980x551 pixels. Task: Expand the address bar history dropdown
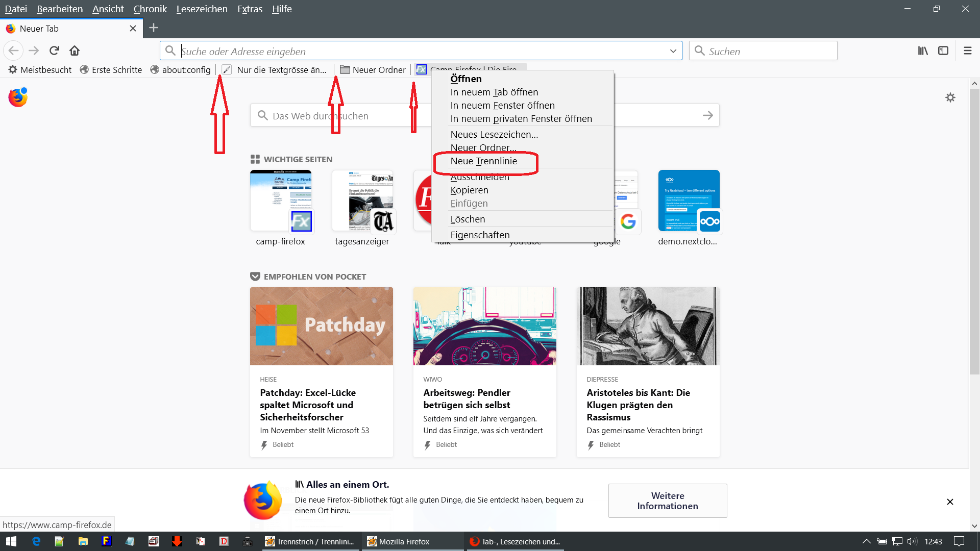[x=673, y=51]
